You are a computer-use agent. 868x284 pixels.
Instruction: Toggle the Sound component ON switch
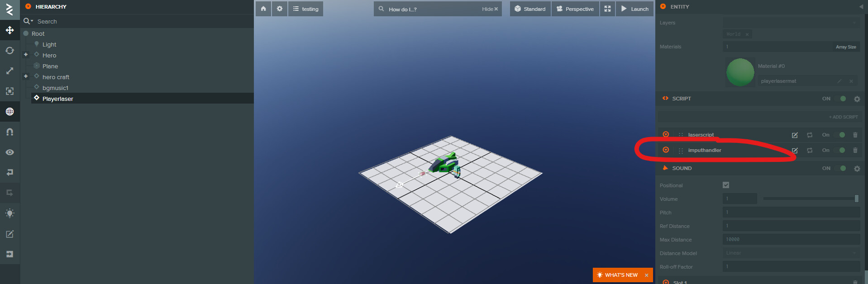[842, 168]
